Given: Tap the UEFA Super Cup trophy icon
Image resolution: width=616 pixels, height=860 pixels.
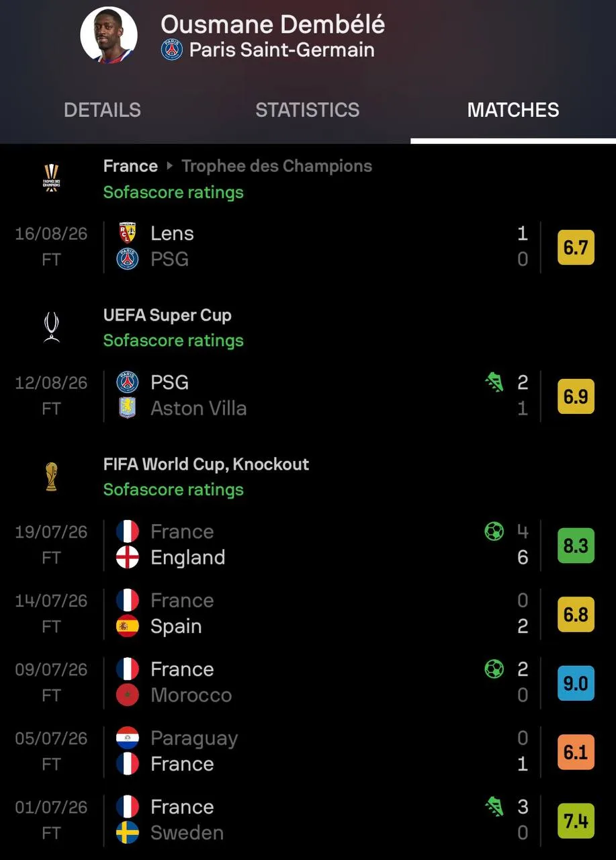Looking at the screenshot, I should tap(52, 327).
